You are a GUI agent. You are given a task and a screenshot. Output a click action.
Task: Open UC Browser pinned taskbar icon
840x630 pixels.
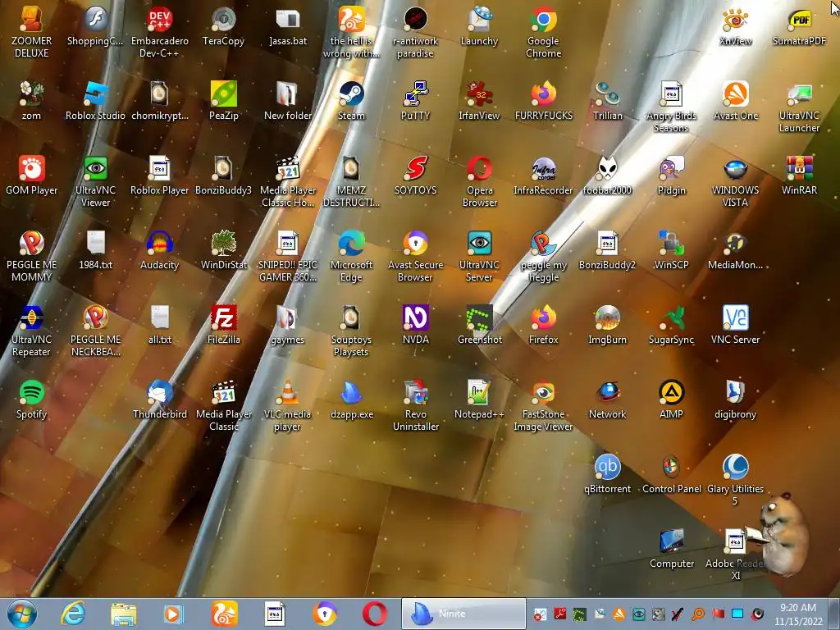tap(225, 614)
